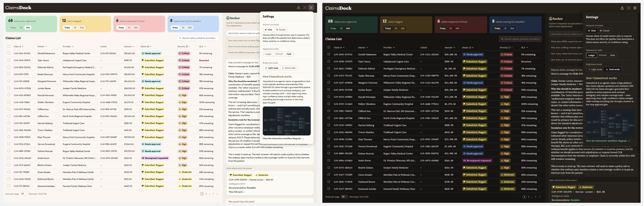Click Severity info icon in dark window
This screenshot has height=206, width=644.
[510, 48]
